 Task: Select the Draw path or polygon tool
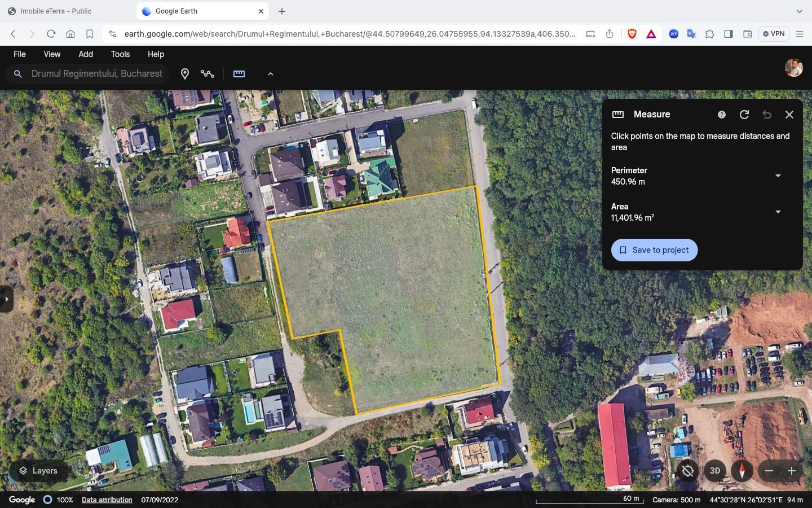(x=208, y=74)
